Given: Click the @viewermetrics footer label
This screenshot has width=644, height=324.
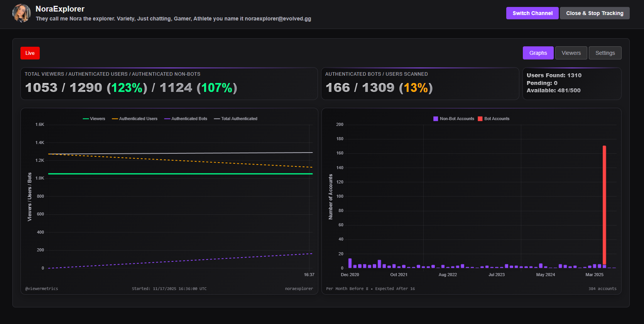Looking at the screenshot, I should pos(42,288).
